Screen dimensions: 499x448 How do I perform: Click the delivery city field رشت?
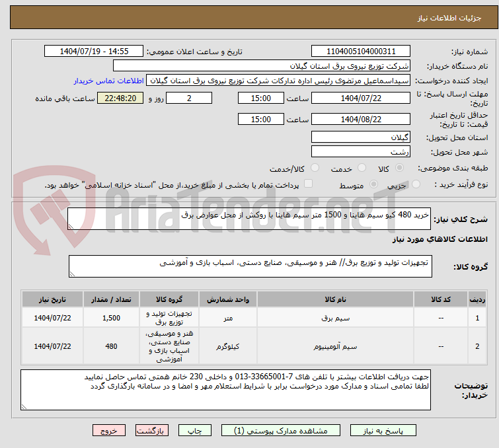pyautogui.click(x=361, y=152)
